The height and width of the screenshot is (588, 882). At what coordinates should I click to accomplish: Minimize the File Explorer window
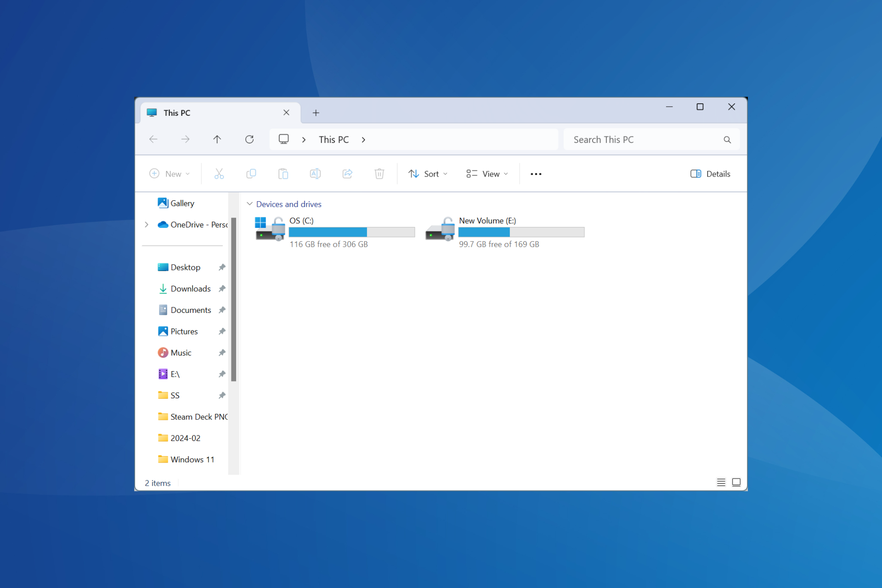pos(669,107)
